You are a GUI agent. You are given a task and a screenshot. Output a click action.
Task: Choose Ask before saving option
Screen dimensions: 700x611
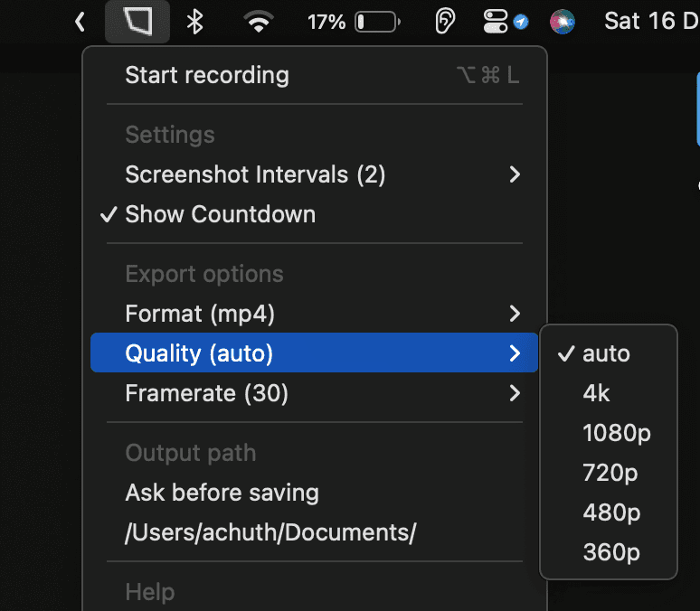315,493
